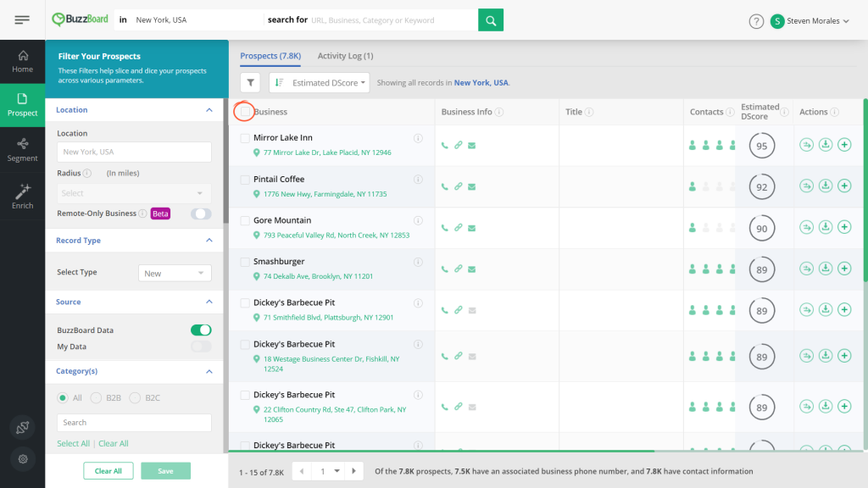
Task: Open the Segment section in sidebar
Action: 23,150
